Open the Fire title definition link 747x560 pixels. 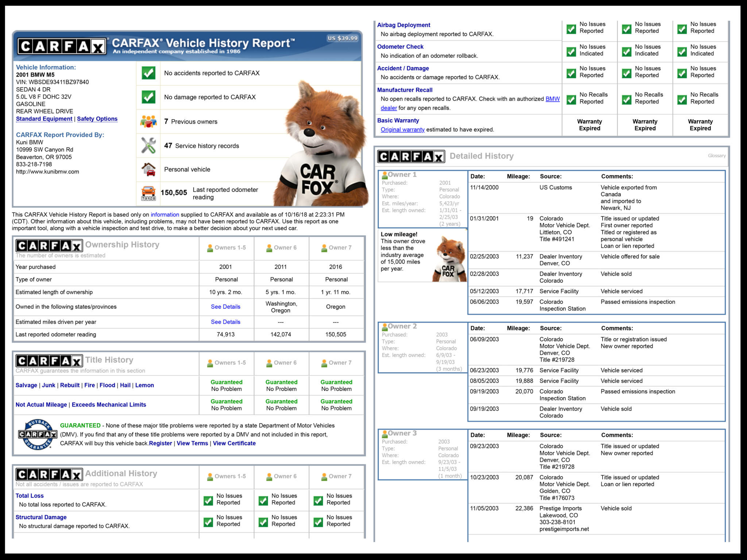[x=89, y=385]
